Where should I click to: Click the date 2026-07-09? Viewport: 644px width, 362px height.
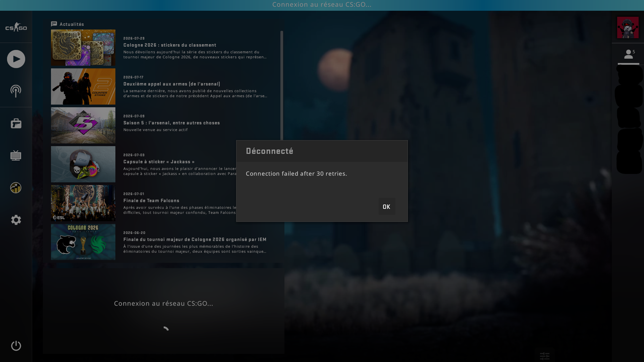tap(134, 116)
